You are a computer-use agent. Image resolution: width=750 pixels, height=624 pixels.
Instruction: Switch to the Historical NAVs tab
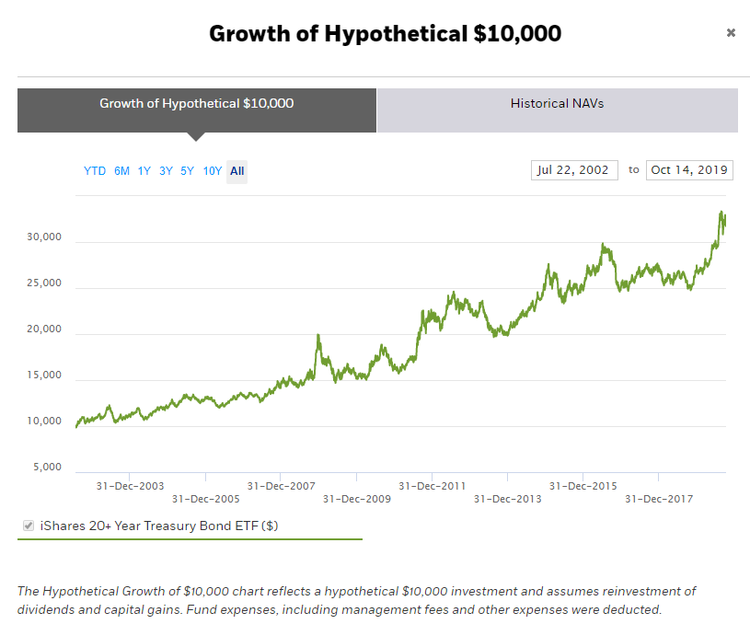tap(556, 104)
